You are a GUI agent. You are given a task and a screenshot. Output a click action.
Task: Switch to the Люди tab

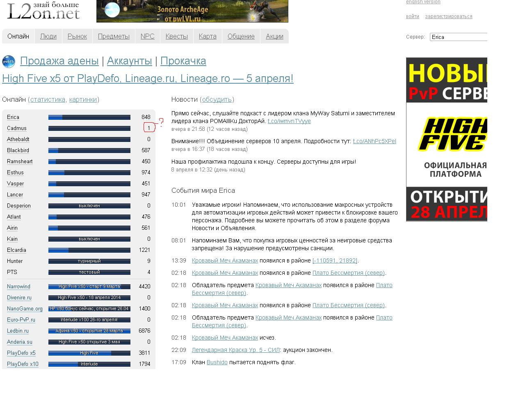(x=48, y=36)
